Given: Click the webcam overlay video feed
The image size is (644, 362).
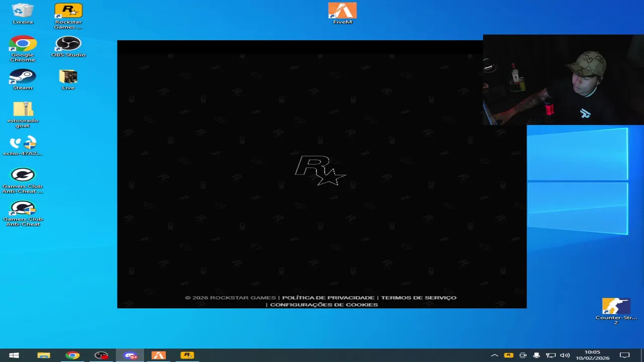Looking at the screenshot, I should coord(563,79).
